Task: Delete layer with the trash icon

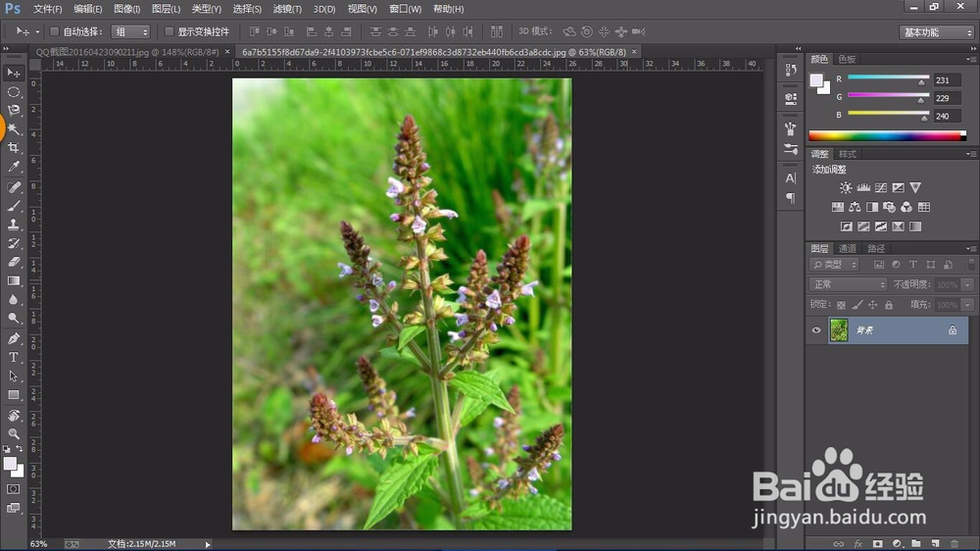Action: (955, 543)
